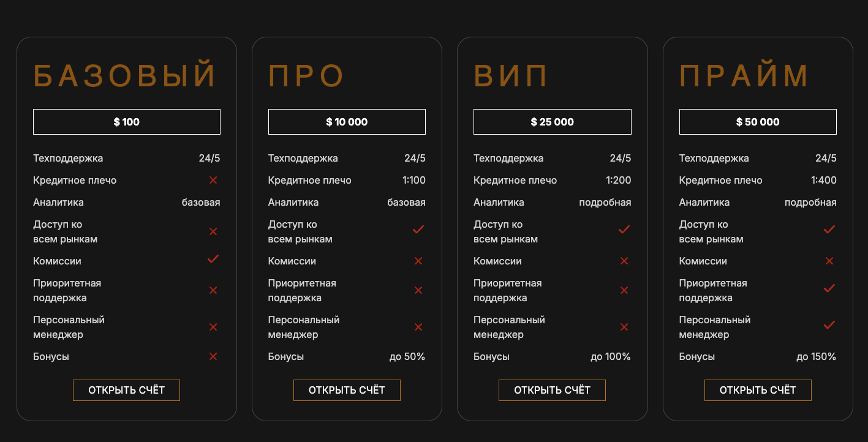This screenshot has height=442, width=868.
Task: Select the checkmark for Доступ ко всем рынкам in ВИП
Action: click(x=624, y=230)
